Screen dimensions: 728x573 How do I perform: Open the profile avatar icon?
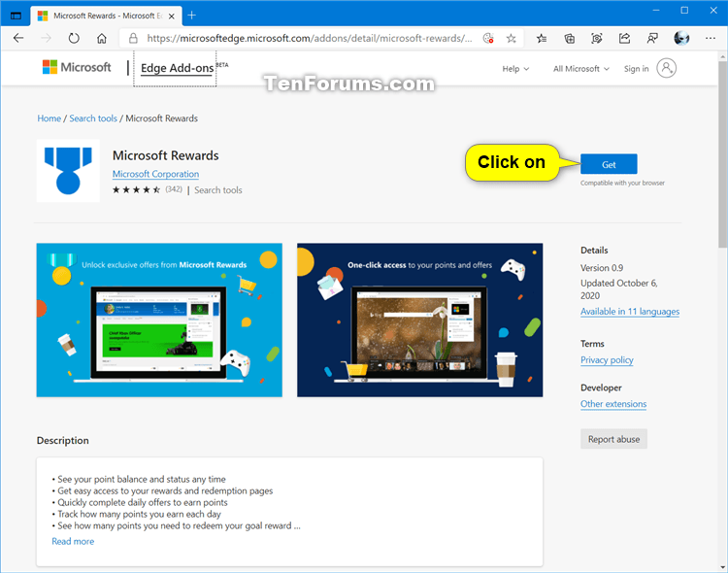pyautogui.click(x=681, y=38)
